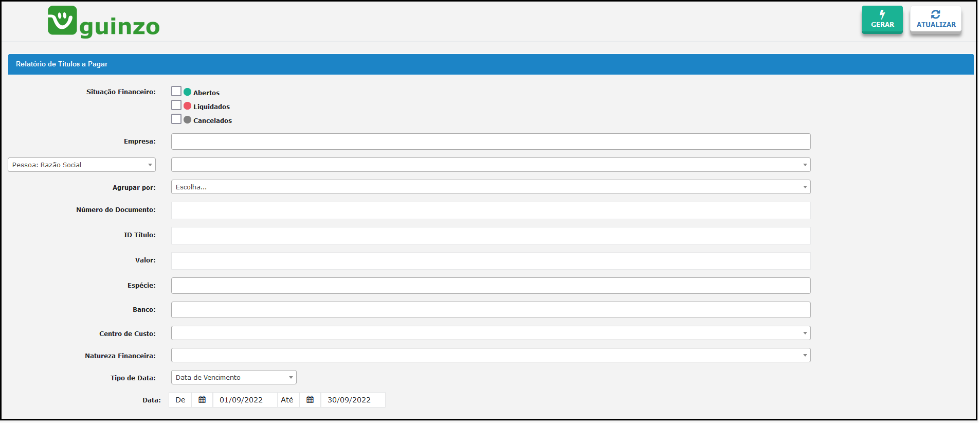Click the ATUALIZAR refresh button
This screenshot has width=980, height=423.
[936, 20]
